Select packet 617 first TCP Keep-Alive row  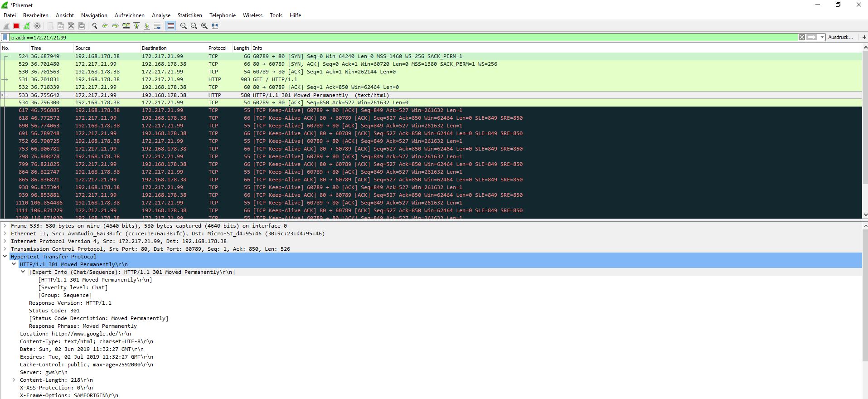pos(431,110)
